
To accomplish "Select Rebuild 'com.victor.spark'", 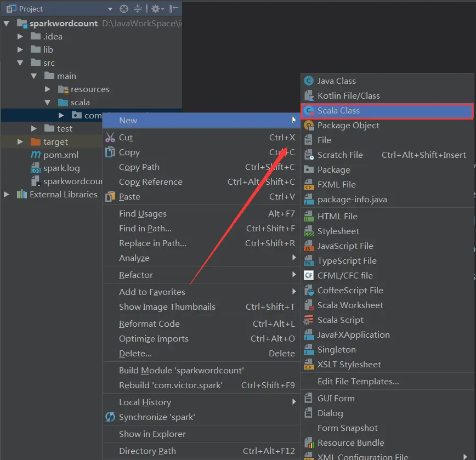I will click(201, 385).
